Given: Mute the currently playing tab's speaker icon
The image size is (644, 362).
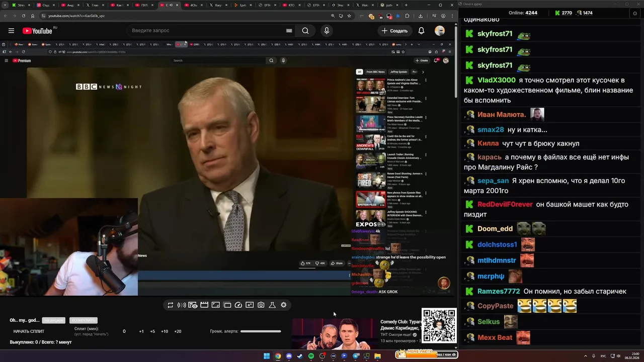Looking at the screenshot, I should point(171,5).
